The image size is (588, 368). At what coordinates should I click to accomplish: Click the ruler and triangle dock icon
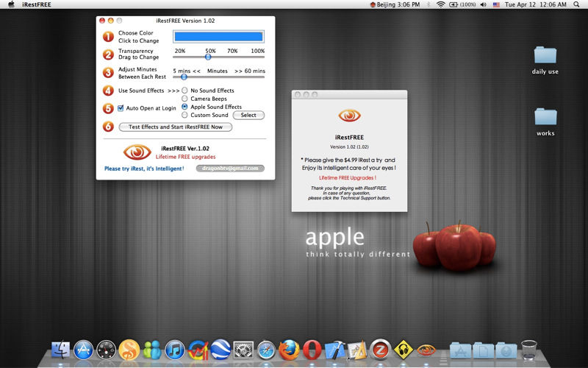pos(357,350)
